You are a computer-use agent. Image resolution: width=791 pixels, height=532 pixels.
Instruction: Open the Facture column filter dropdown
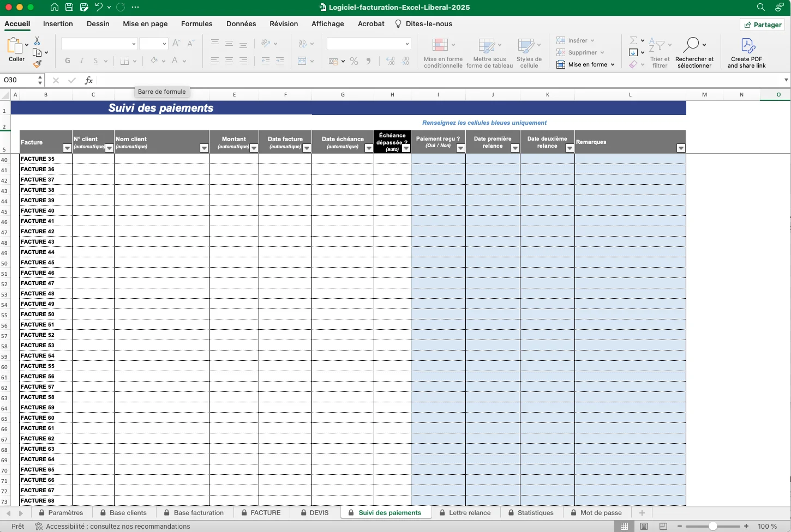[x=67, y=148]
